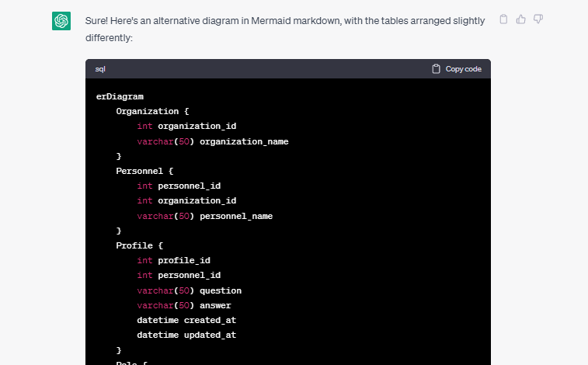This screenshot has width=588, height=365.
Task: Click the Personnel entity opening line
Action: point(144,171)
